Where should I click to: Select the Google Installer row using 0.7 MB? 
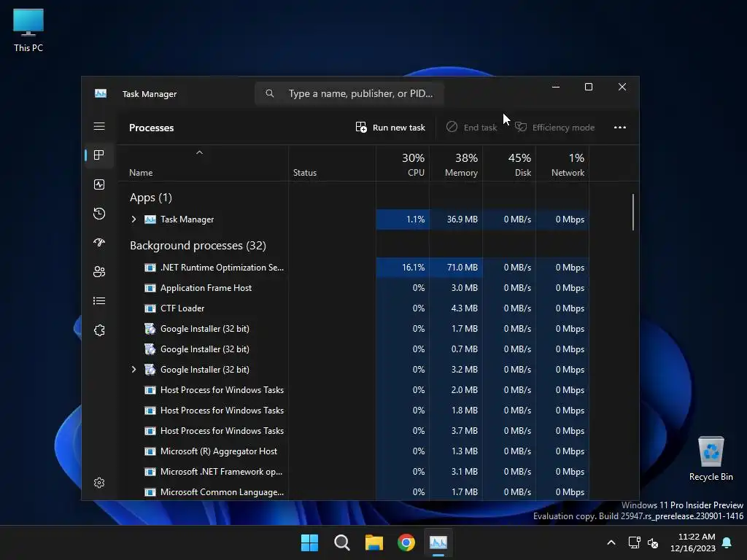coord(353,349)
